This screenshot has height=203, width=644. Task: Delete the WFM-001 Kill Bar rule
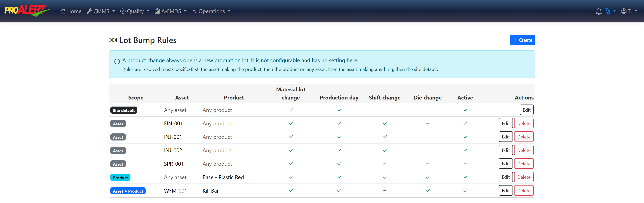click(524, 190)
